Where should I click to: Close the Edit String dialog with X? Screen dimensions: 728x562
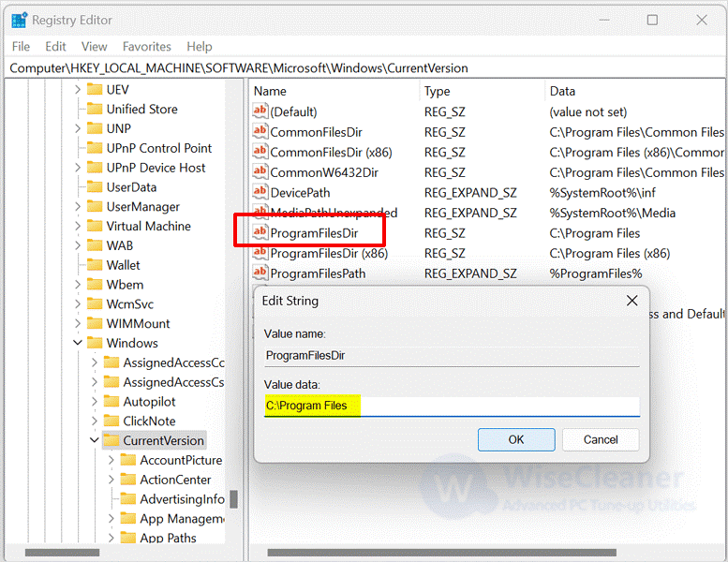point(631,301)
